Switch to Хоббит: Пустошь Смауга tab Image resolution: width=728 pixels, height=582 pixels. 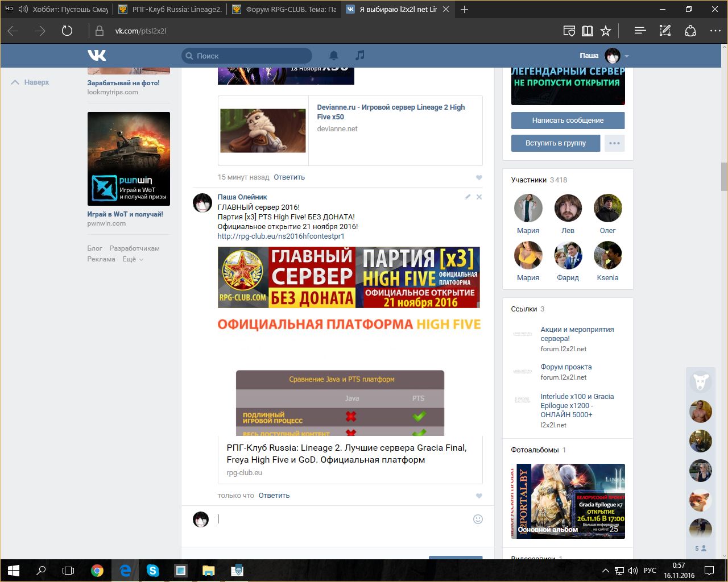pyautogui.click(x=58, y=9)
